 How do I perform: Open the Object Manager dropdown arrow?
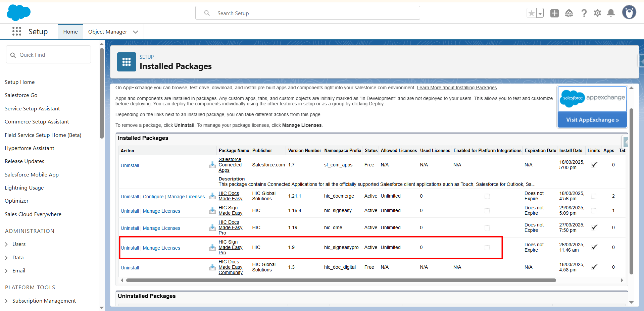pyautogui.click(x=136, y=32)
